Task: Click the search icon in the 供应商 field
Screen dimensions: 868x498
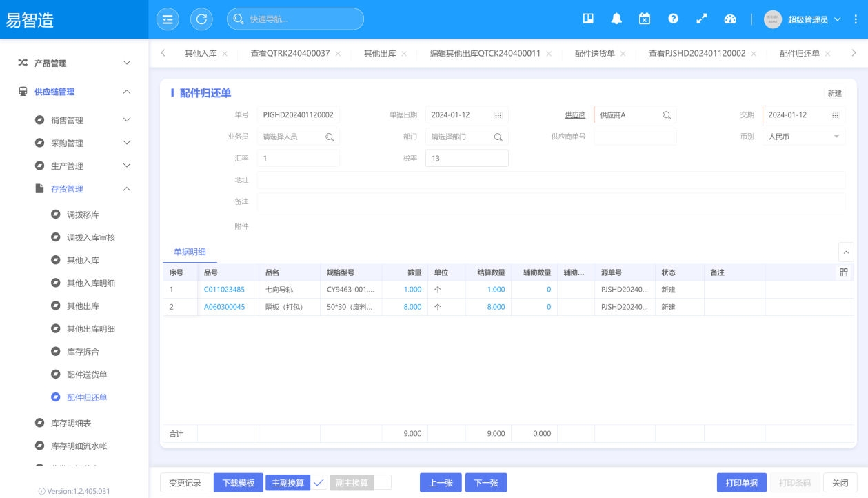Action: pos(667,115)
